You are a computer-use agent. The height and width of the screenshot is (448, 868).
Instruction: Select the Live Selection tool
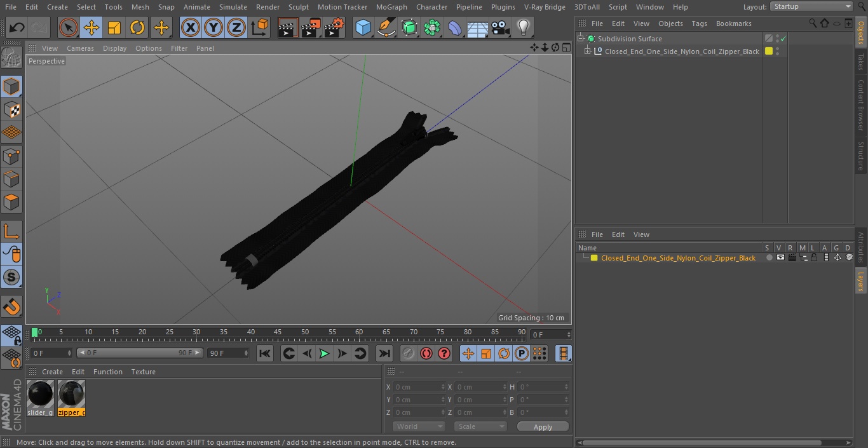(68, 27)
